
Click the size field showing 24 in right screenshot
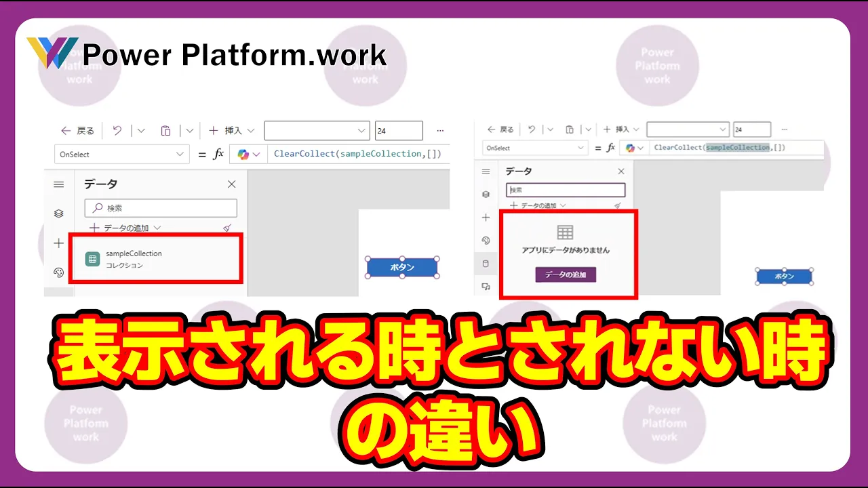752,129
